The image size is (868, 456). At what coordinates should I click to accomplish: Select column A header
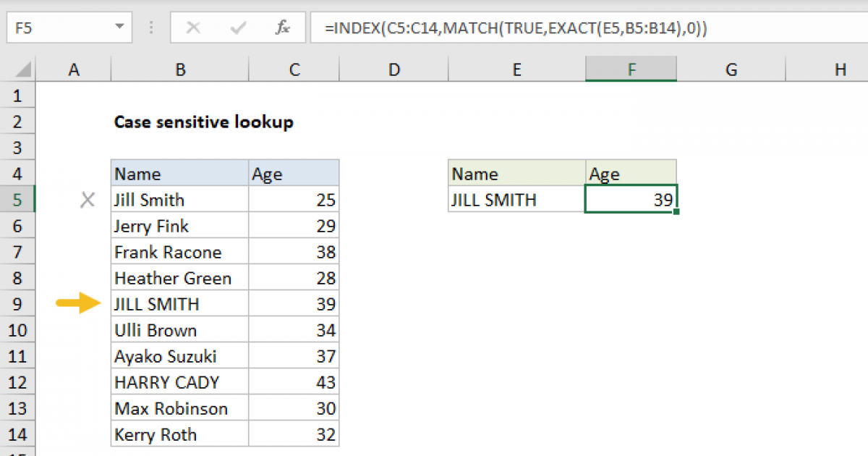(x=73, y=69)
